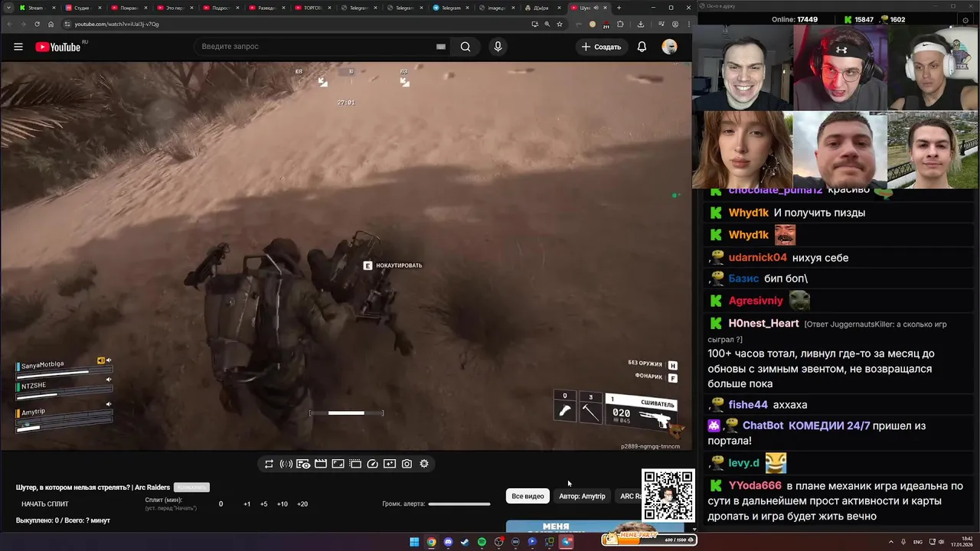
Task: Click the YouTube search magnifier button
Action: [x=465, y=47]
